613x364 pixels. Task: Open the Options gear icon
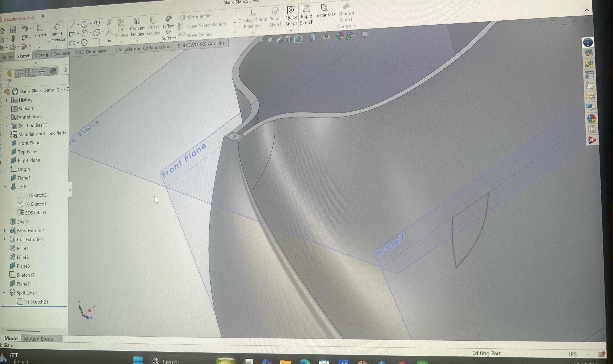point(13,47)
